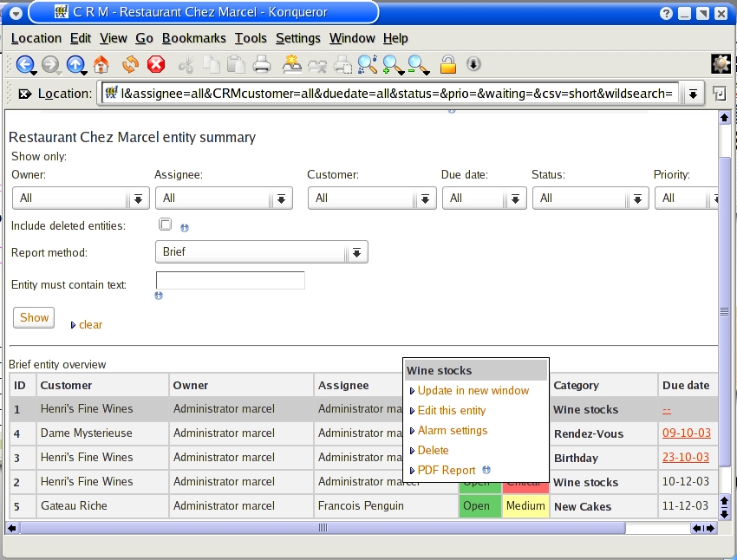Select the Home toolbar icon
The width and height of the screenshot is (737, 560).
(101, 64)
